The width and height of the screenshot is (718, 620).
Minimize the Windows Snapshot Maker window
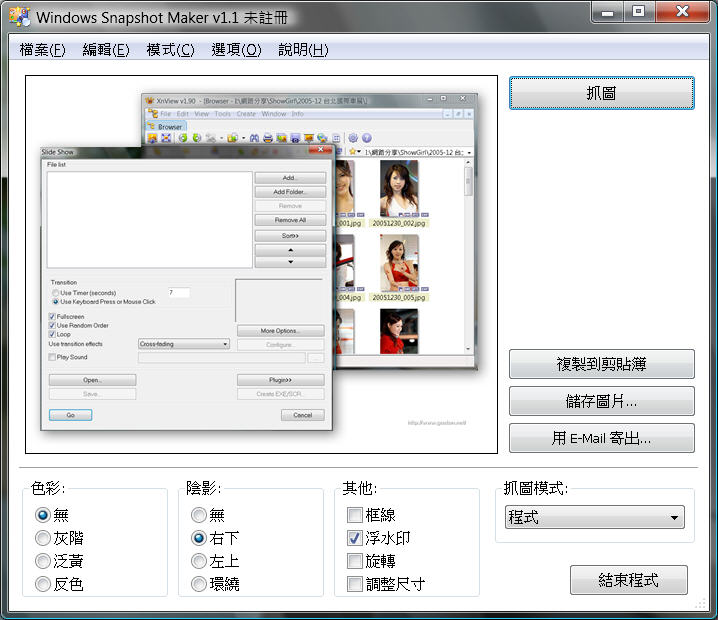pos(607,11)
